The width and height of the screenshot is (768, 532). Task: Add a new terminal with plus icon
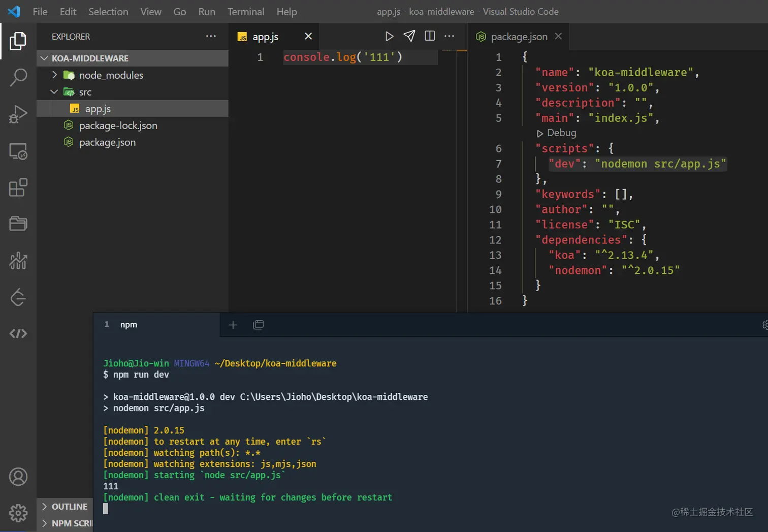point(233,325)
